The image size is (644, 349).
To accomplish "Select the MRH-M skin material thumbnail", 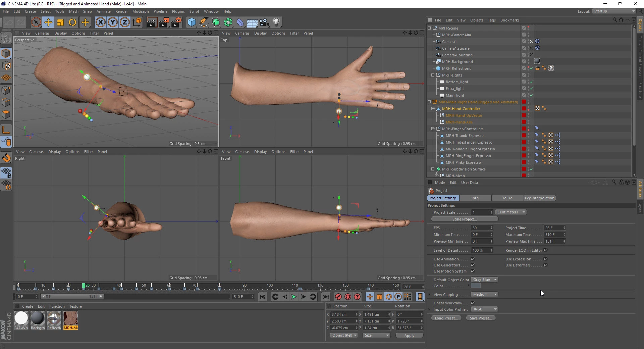I will pyautogui.click(x=70, y=320).
